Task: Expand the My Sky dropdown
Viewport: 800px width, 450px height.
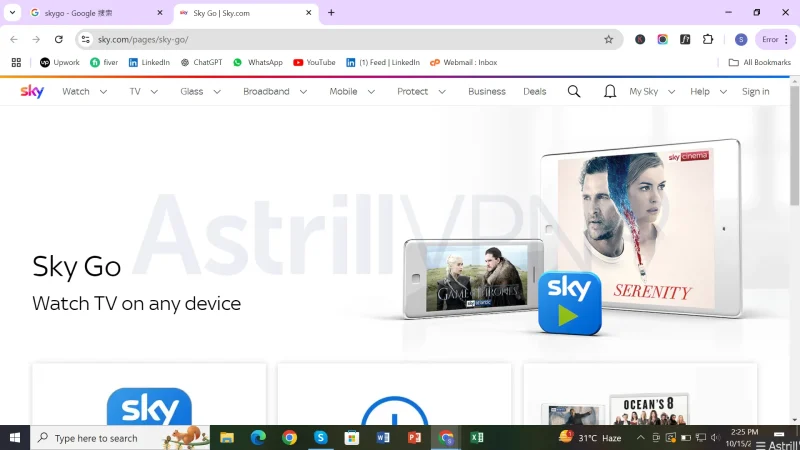Action: click(x=651, y=91)
